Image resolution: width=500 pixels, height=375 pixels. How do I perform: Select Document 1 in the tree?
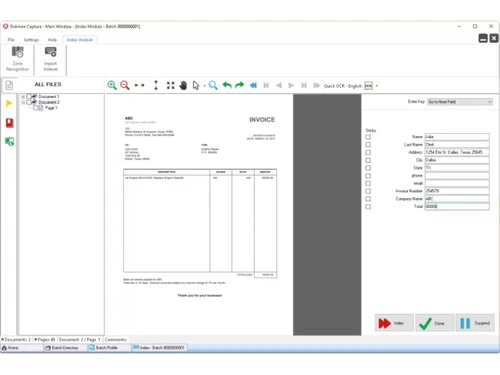click(x=49, y=97)
